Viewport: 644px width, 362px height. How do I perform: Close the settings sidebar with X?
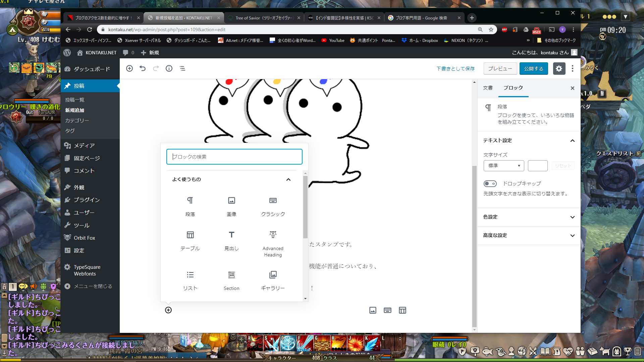[x=573, y=88]
